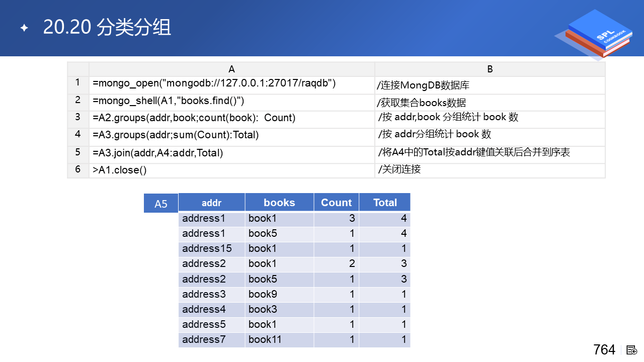This screenshot has height=362, width=644.
Task: Select Count value 3 in the first row
Action: 336,219
